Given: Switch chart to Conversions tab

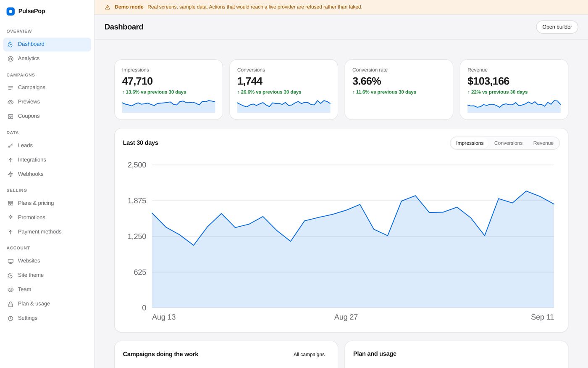Looking at the screenshot, I should (508, 143).
